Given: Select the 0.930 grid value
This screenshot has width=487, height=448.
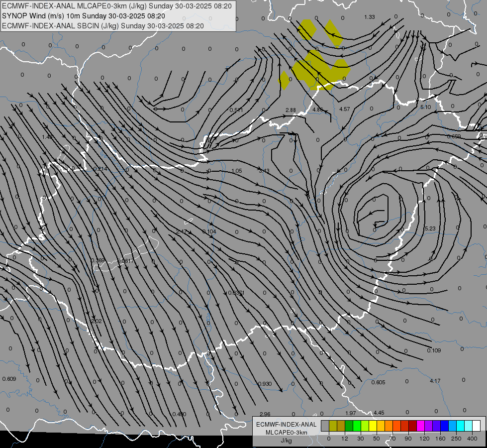Looking at the screenshot, I should (x=265, y=384).
